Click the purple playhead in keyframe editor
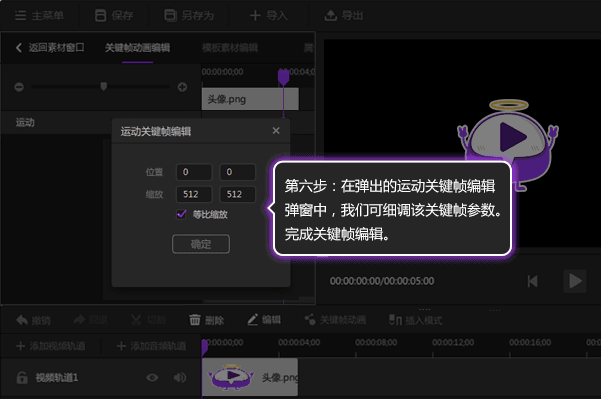Image resolution: width=601 pixels, height=399 pixels. [283, 78]
